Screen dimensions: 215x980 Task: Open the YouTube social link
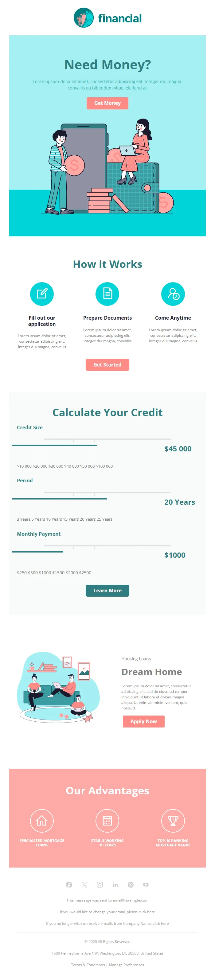click(x=146, y=884)
